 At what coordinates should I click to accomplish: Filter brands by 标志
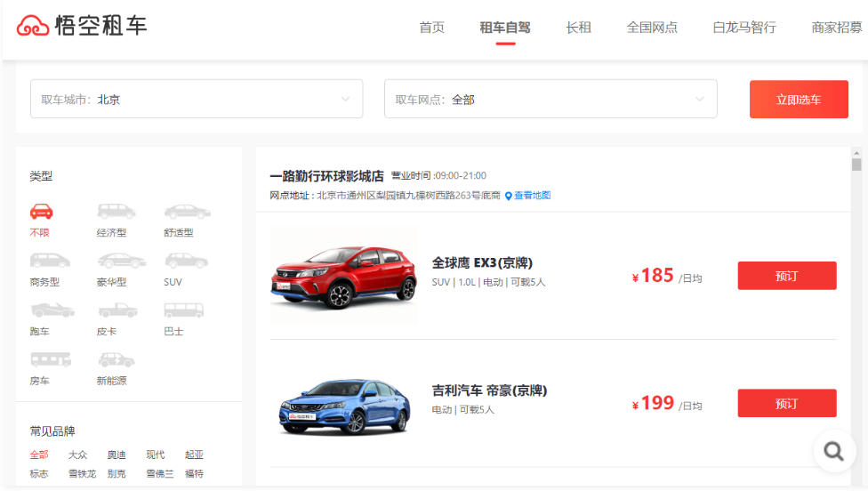(x=39, y=474)
